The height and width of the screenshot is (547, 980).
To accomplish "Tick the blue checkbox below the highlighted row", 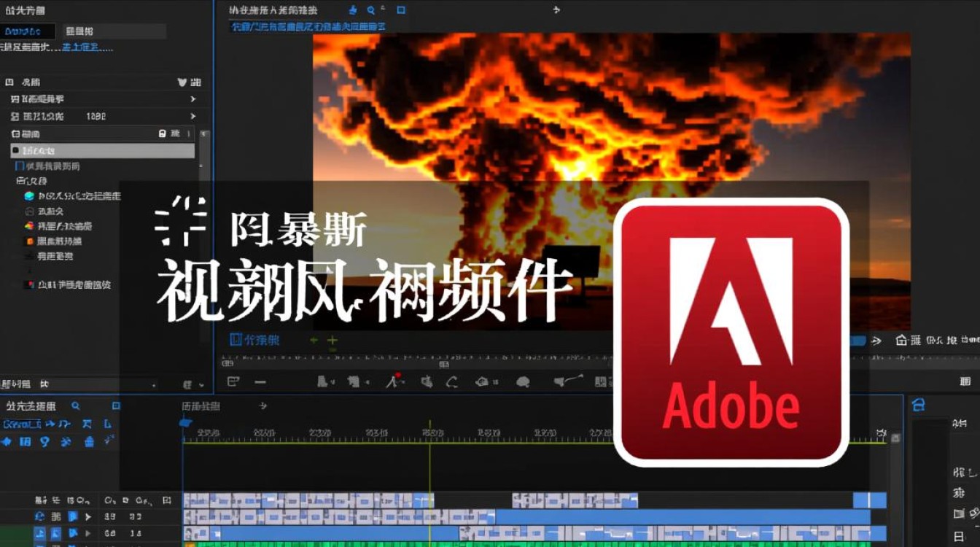I will 20,166.
